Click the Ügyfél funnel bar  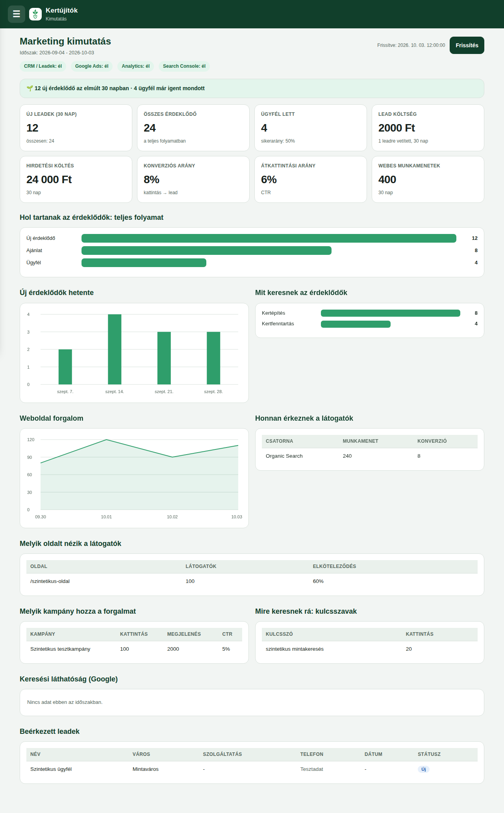[x=144, y=263]
